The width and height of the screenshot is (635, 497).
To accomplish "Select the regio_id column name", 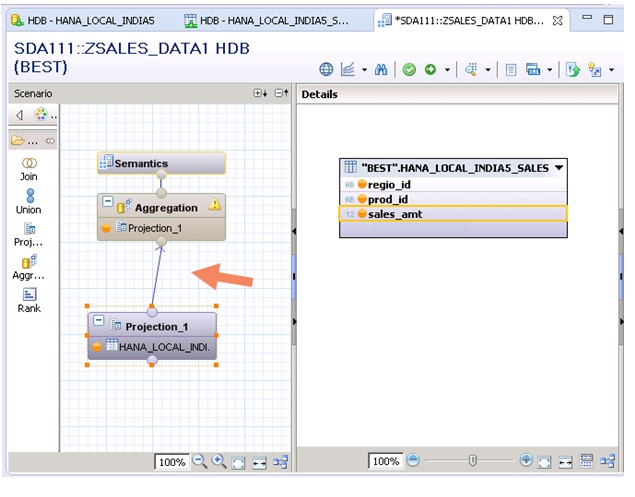I will [389, 185].
